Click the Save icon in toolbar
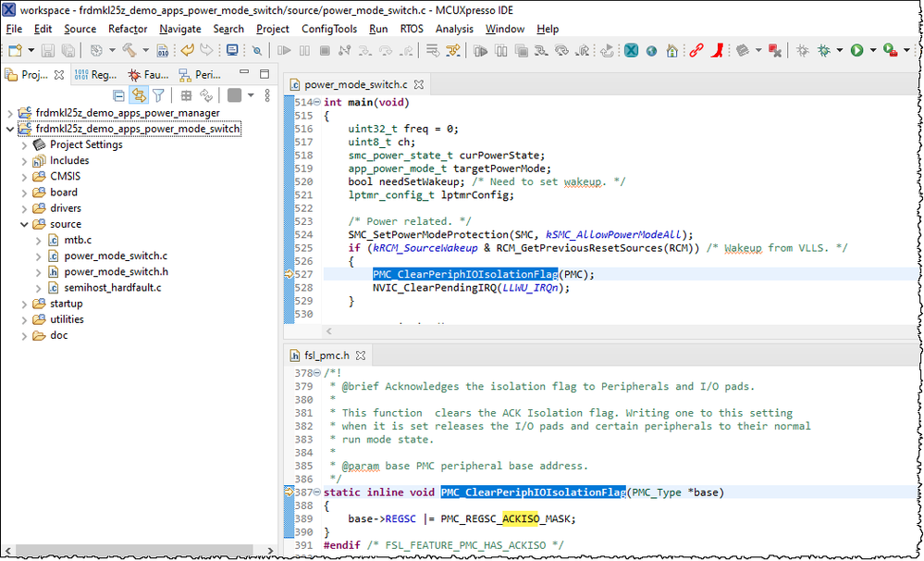The image size is (924, 561). [48, 51]
